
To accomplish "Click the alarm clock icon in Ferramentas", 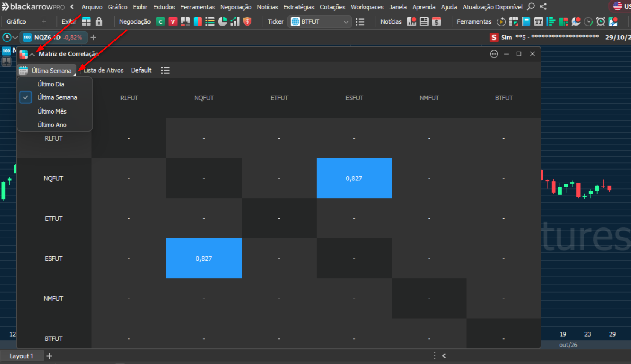I will click(x=601, y=22).
